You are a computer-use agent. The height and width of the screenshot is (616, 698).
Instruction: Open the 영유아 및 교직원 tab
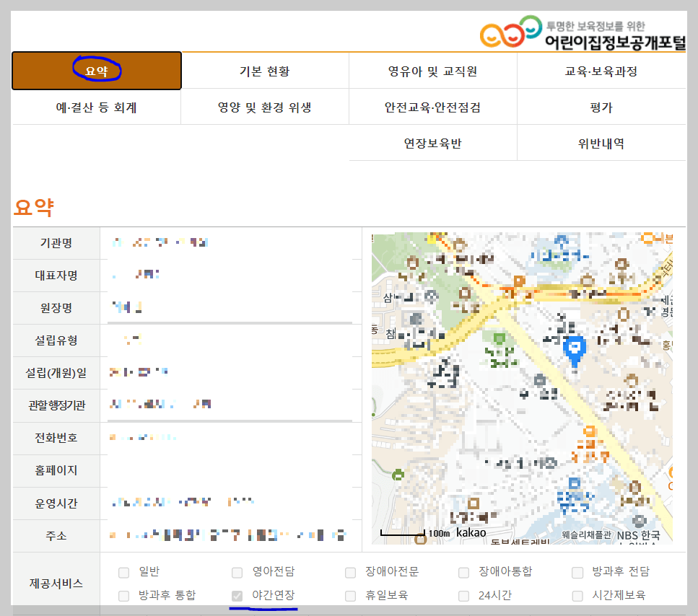(x=432, y=71)
